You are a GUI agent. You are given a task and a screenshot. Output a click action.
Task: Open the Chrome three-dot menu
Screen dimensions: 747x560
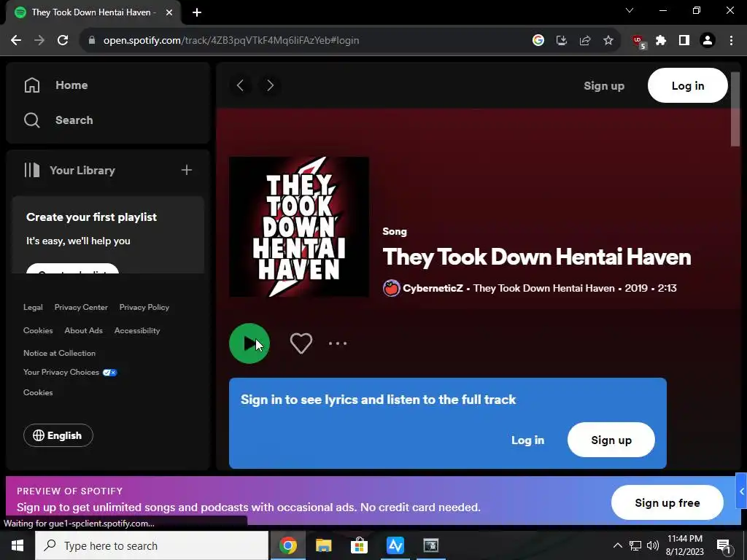click(731, 40)
